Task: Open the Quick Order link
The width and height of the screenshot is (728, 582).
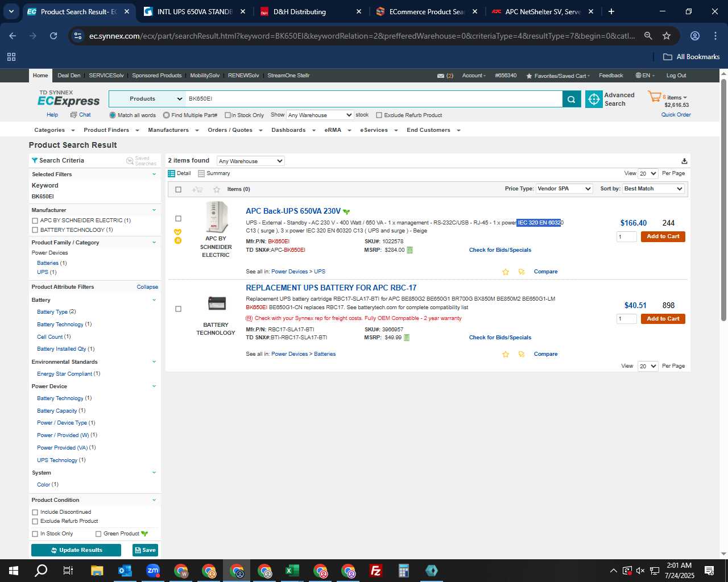Action: (x=676, y=115)
